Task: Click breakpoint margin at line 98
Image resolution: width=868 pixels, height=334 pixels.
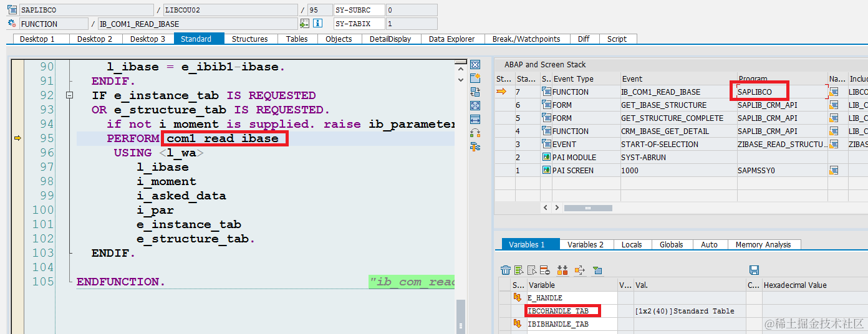Action: 17,181
